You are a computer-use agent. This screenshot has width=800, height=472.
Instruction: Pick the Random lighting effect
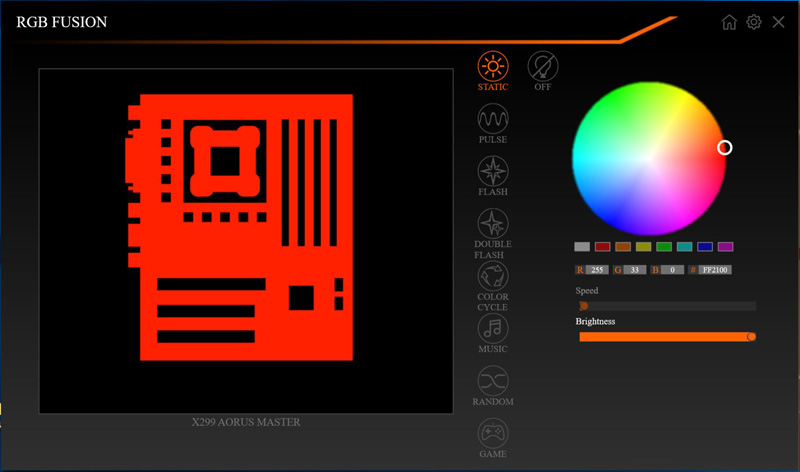[x=492, y=380]
